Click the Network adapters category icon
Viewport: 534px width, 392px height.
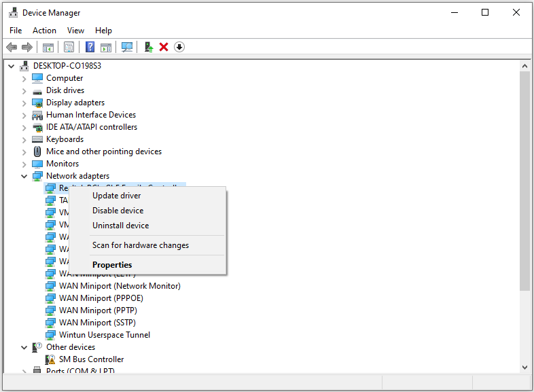(x=37, y=176)
